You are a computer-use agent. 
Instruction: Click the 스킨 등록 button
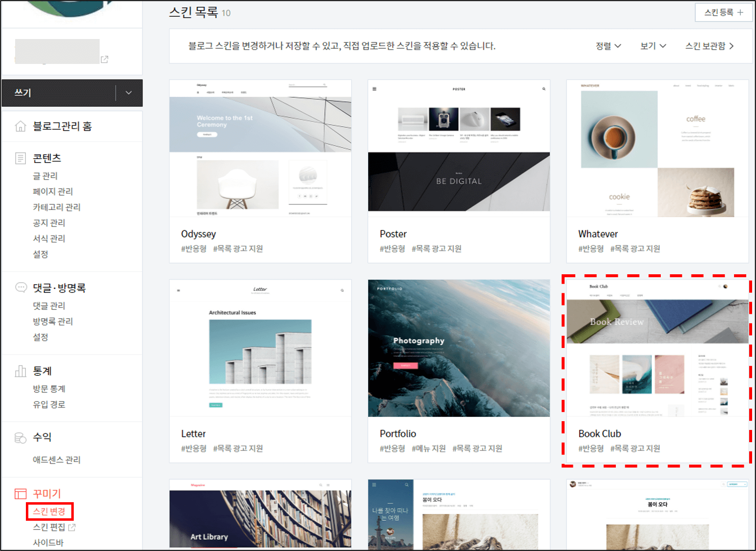pyautogui.click(x=724, y=12)
